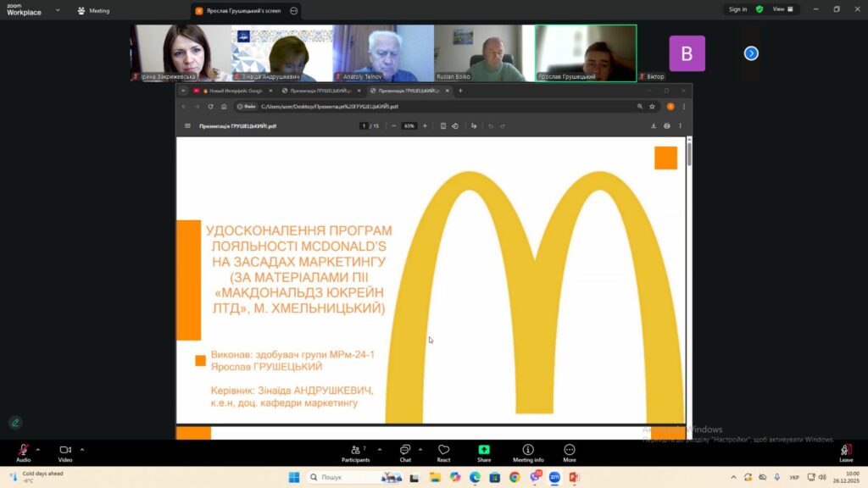The width and height of the screenshot is (868, 488).
Task: Click the Sign in button
Action: point(737,9)
